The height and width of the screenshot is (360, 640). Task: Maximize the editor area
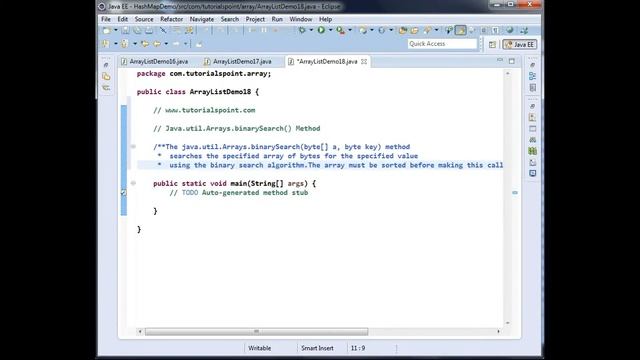512,61
